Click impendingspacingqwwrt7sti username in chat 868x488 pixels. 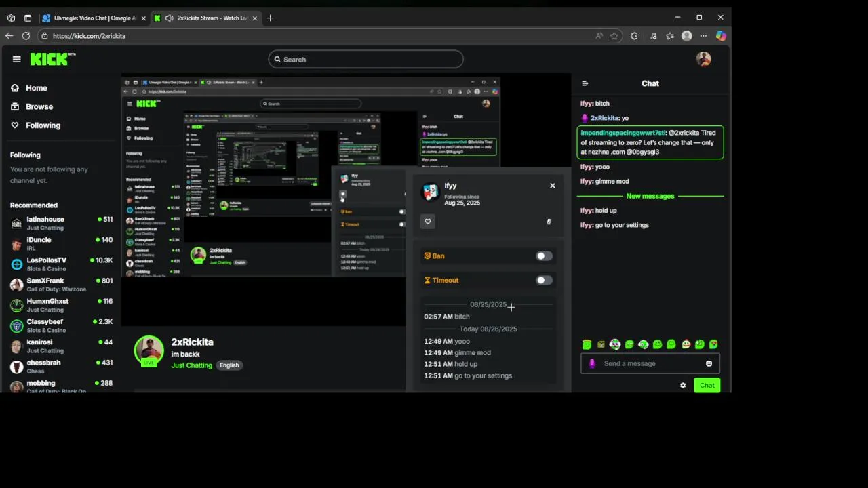(623, 133)
